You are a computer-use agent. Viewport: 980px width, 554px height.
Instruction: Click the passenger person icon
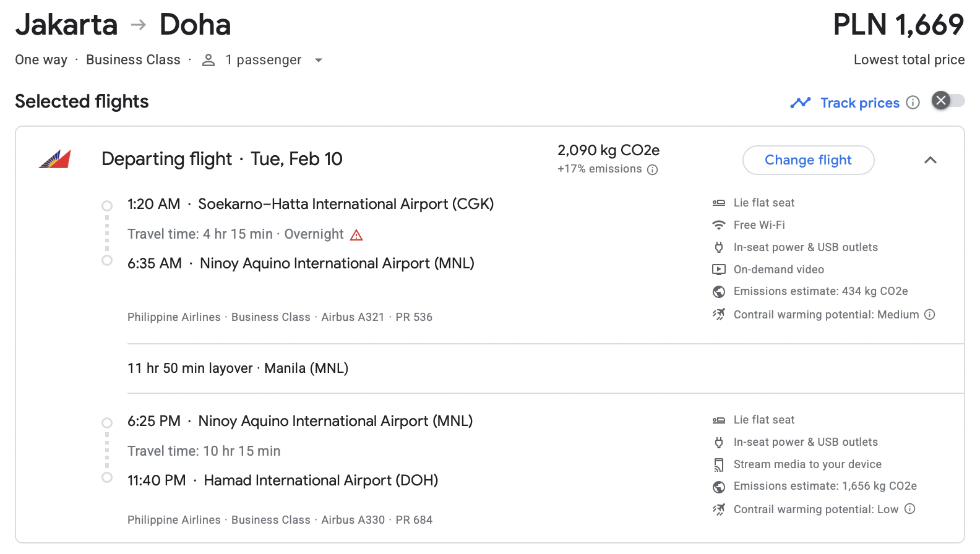tap(208, 60)
